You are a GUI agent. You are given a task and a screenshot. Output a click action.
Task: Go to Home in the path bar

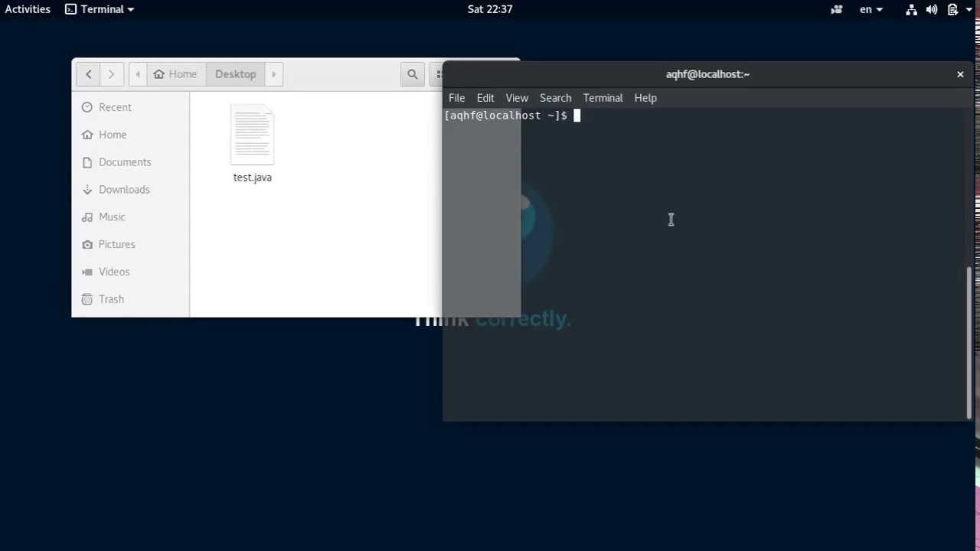175,74
